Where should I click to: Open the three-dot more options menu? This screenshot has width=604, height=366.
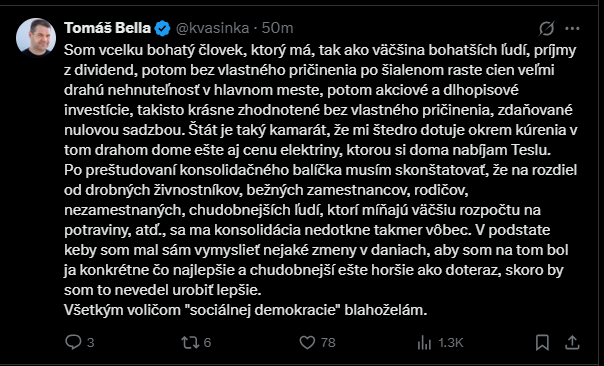[572, 28]
